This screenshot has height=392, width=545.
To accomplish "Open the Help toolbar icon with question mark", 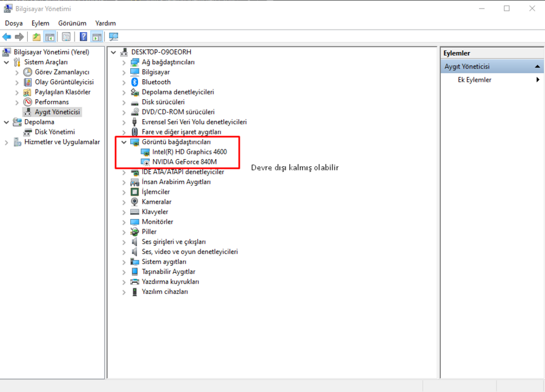I will [x=84, y=37].
